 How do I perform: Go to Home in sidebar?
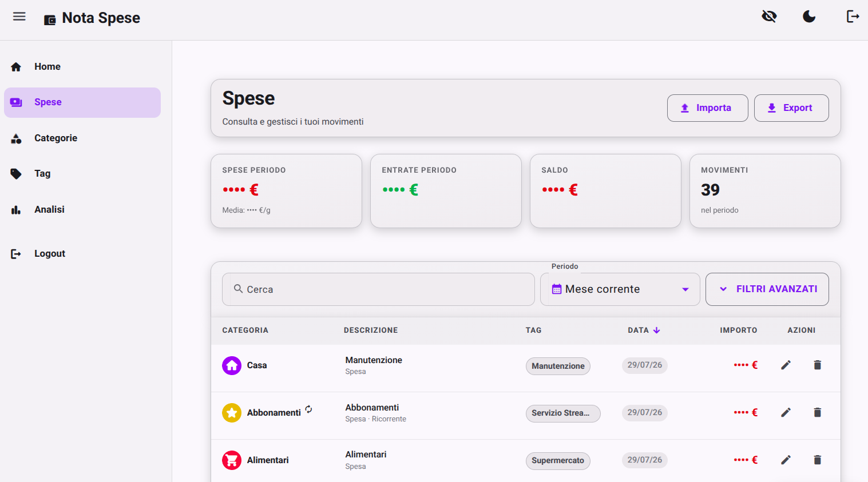click(82, 67)
